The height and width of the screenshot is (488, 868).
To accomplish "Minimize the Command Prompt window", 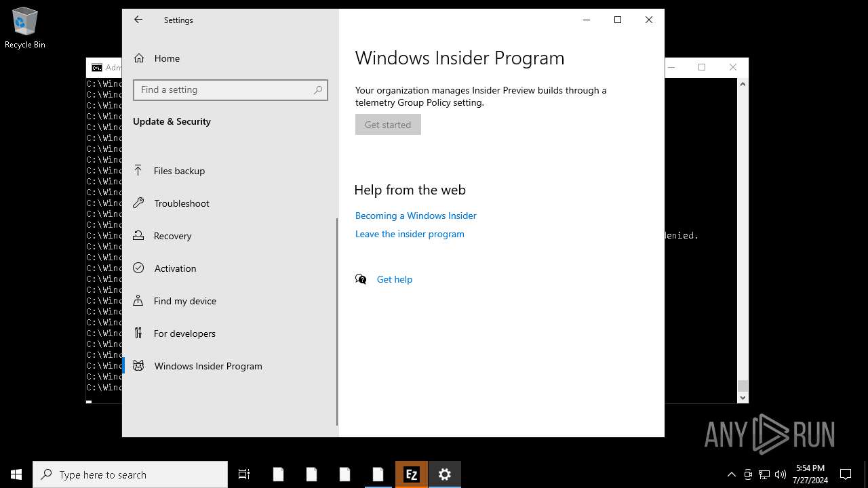I will coord(671,67).
